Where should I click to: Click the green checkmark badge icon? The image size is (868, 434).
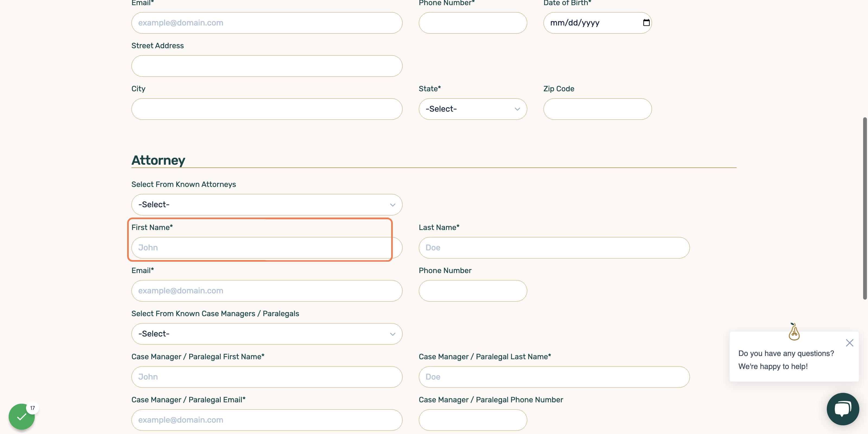coord(22,416)
